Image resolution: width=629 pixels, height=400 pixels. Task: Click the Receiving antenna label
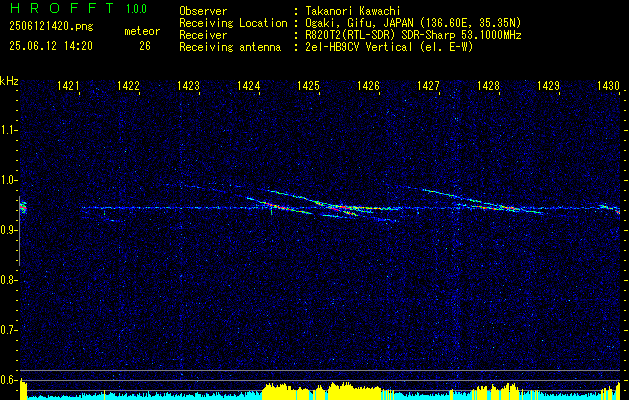pyautogui.click(x=230, y=47)
